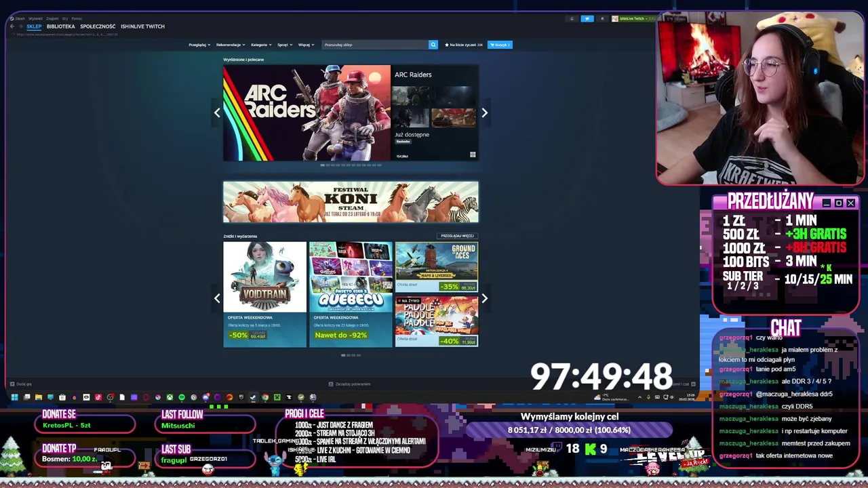Click Nawet do -92% label
The height and width of the screenshot is (488, 868).
tap(340, 335)
